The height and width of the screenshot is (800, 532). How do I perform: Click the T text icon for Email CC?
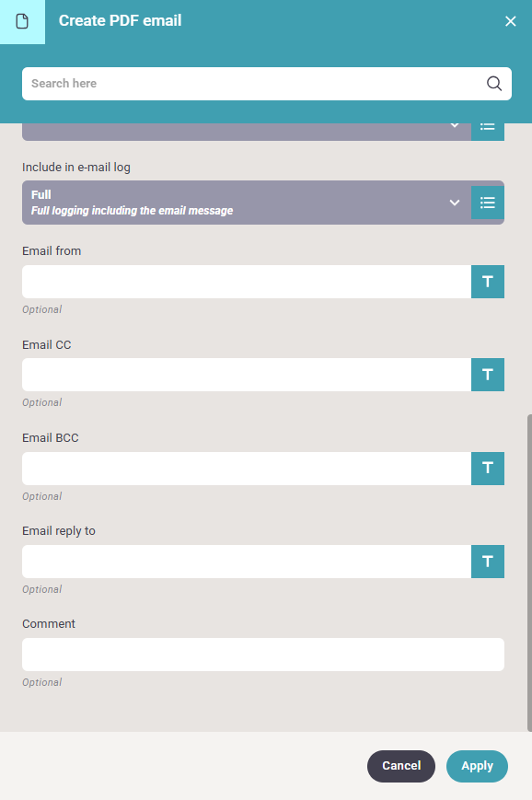tap(488, 375)
